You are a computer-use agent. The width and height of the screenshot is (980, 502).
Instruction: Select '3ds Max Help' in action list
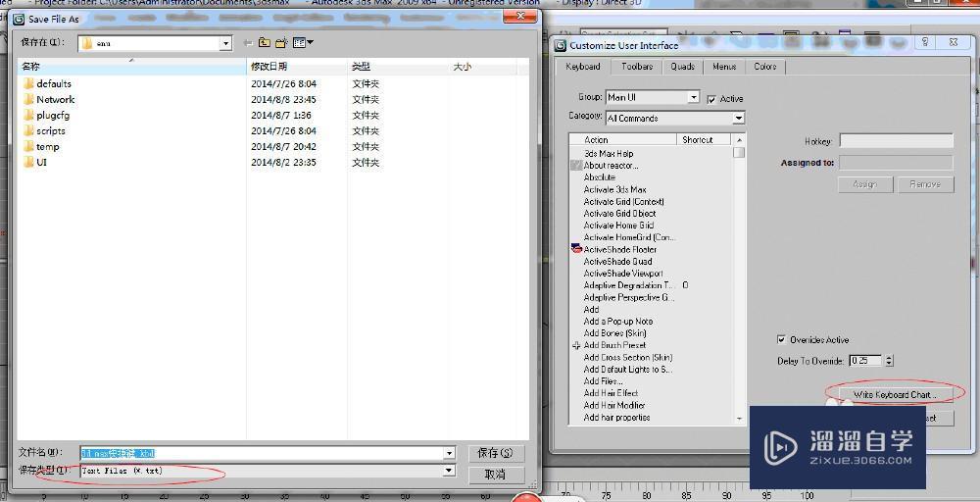[x=609, y=154]
